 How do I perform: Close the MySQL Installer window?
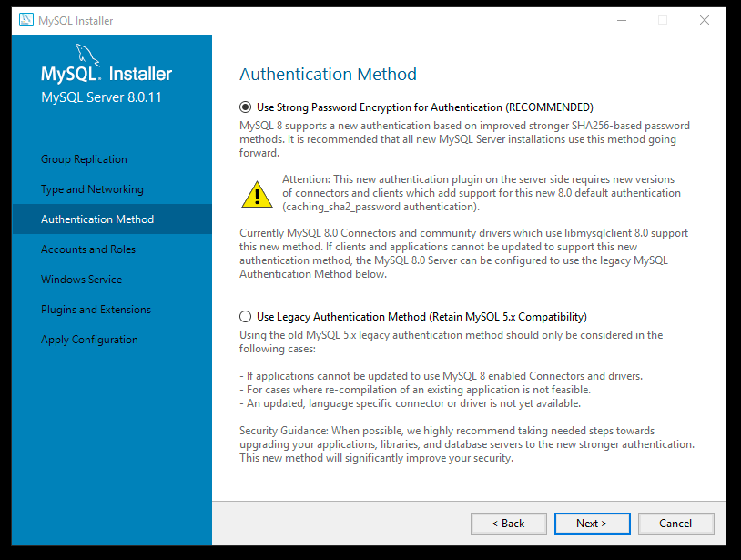704,20
